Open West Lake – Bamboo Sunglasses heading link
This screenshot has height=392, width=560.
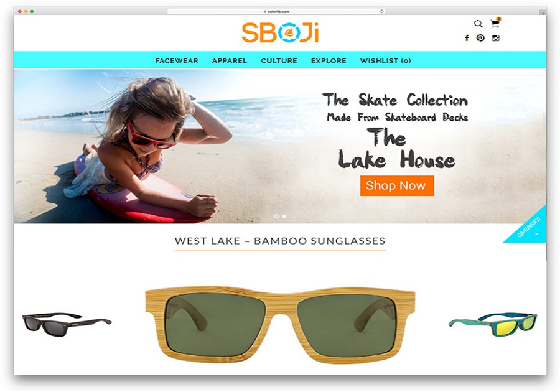pos(280,241)
